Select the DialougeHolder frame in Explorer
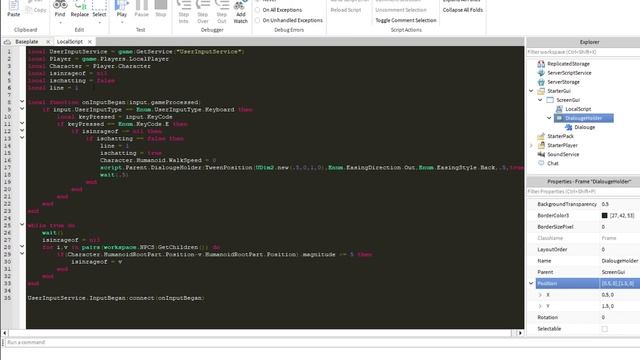640x360 pixels. (584, 118)
